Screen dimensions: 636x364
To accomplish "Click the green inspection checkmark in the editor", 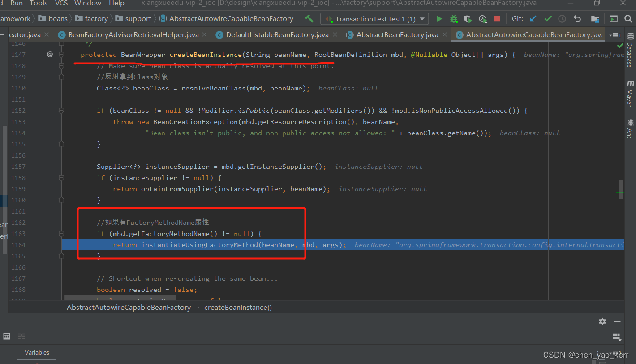I will (620, 46).
